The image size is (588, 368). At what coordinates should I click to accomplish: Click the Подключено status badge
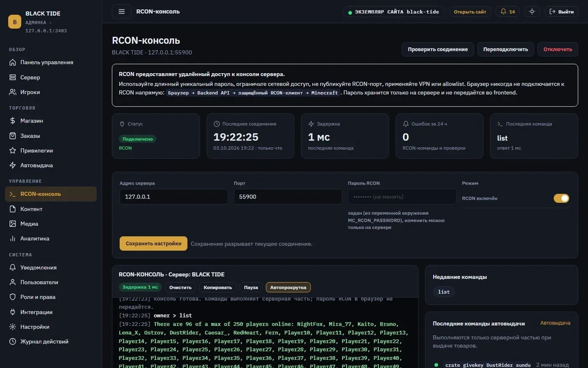click(137, 139)
